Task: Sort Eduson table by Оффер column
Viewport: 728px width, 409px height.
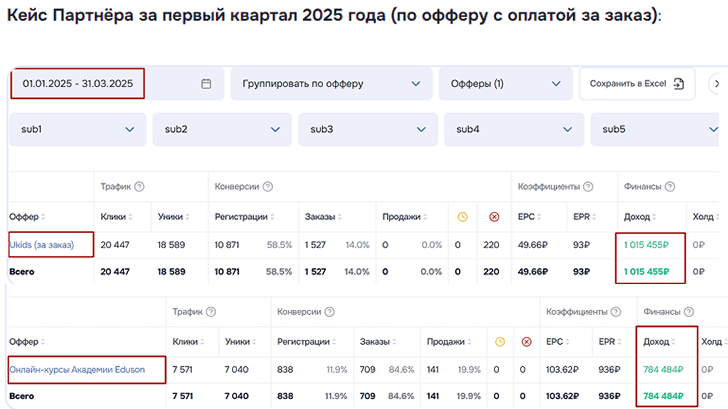Action: pos(27,342)
